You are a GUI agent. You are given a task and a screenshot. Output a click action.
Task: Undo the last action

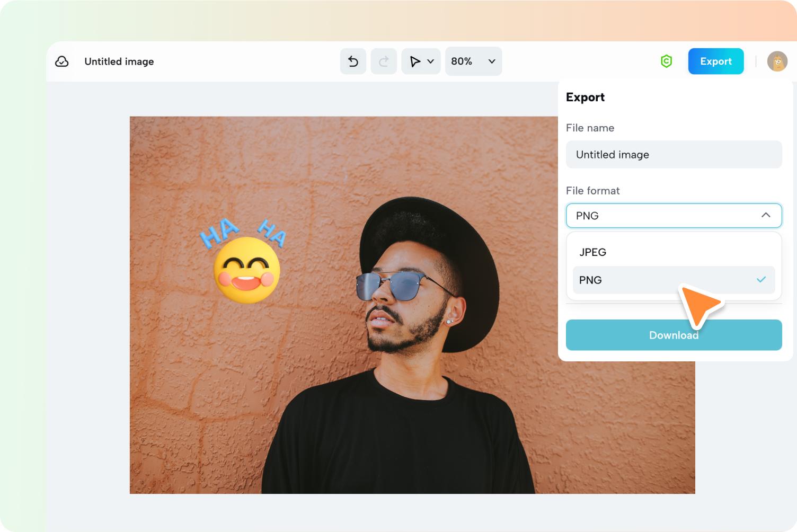[x=353, y=61]
